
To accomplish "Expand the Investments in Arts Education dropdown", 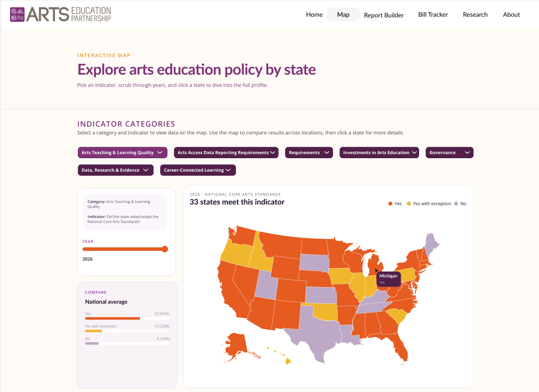I will click(x=379, y=153).
